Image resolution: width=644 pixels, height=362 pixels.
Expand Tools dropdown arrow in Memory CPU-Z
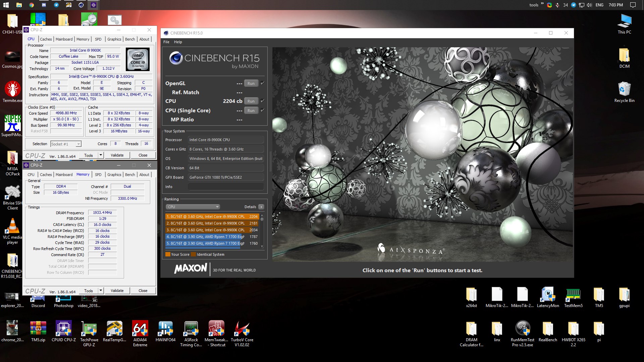101,291
